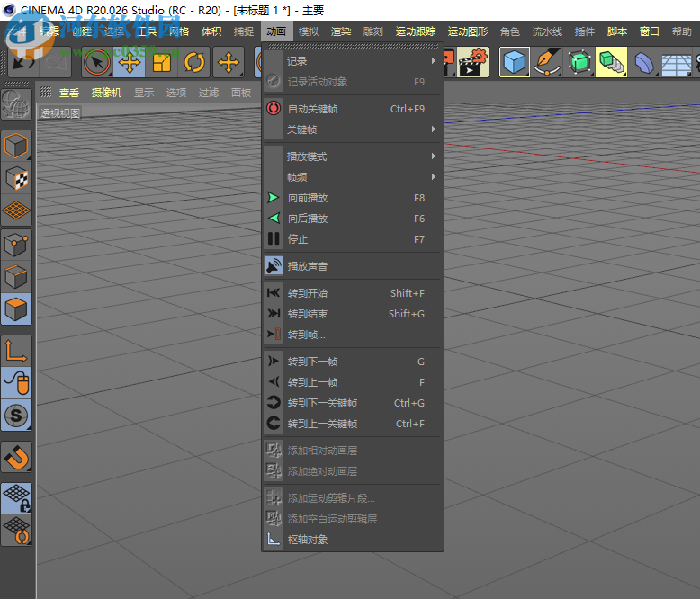
Task: Open the 脚本 menu
Action: [x=617, y=31]
